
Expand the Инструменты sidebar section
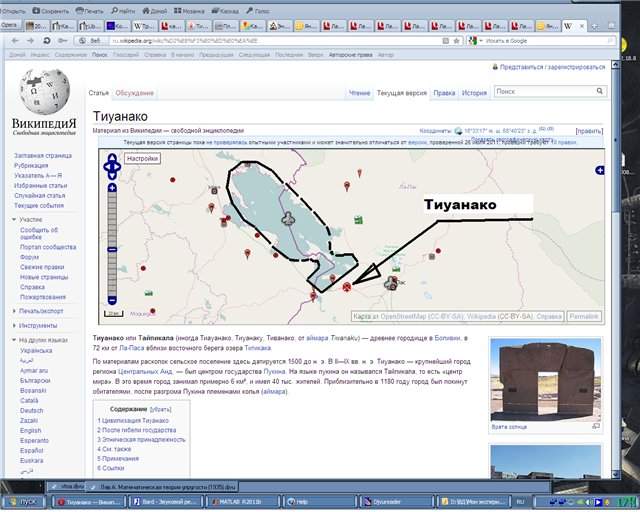pos(36,325)
